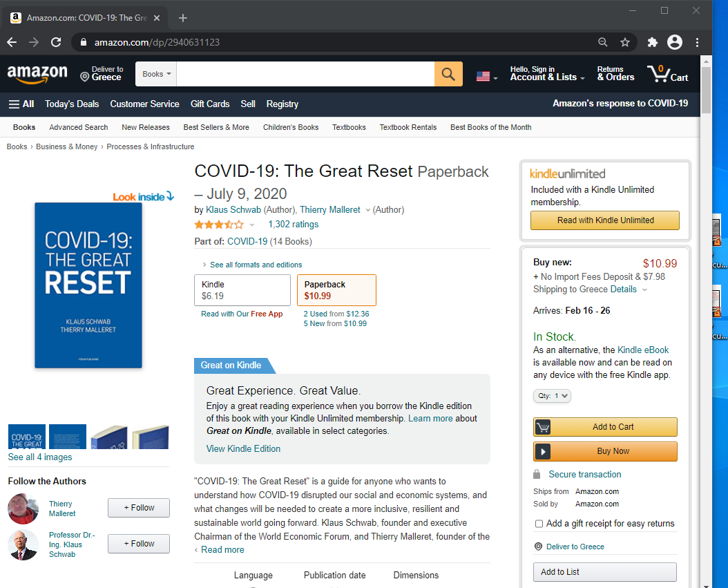Open the Chrome profile avatar icon
Screen dimensions: 728x588
(x=675, y=42)
